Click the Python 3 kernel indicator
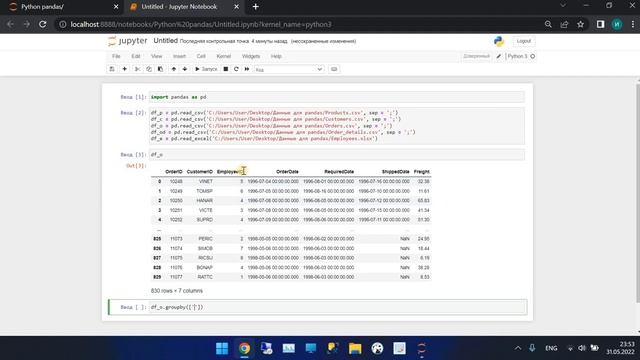 pos(521,56)
